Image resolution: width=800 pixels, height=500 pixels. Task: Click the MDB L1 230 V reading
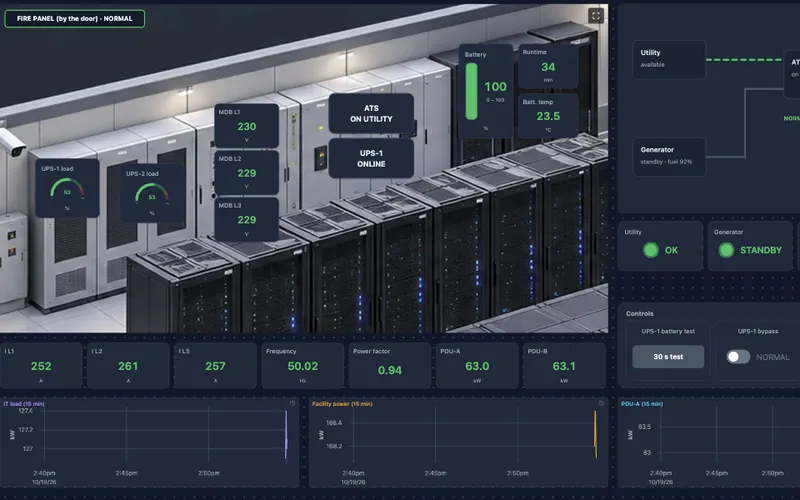click(x=246, y=126)
